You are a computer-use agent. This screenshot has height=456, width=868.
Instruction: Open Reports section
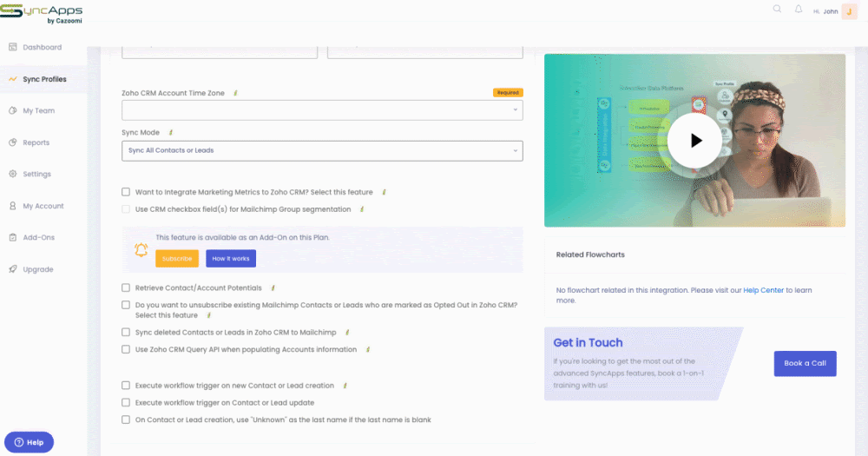(x=36, y=142)
